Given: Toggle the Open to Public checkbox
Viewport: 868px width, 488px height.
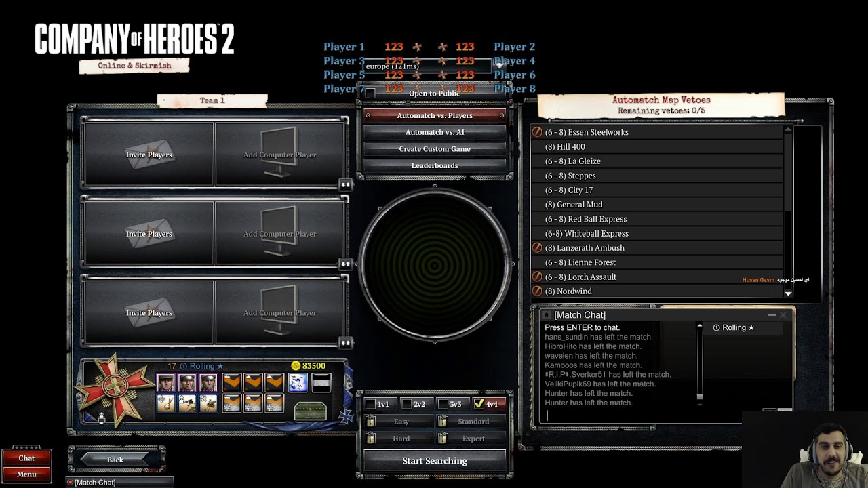Looking at the screenshot, I should coord(370,94).
